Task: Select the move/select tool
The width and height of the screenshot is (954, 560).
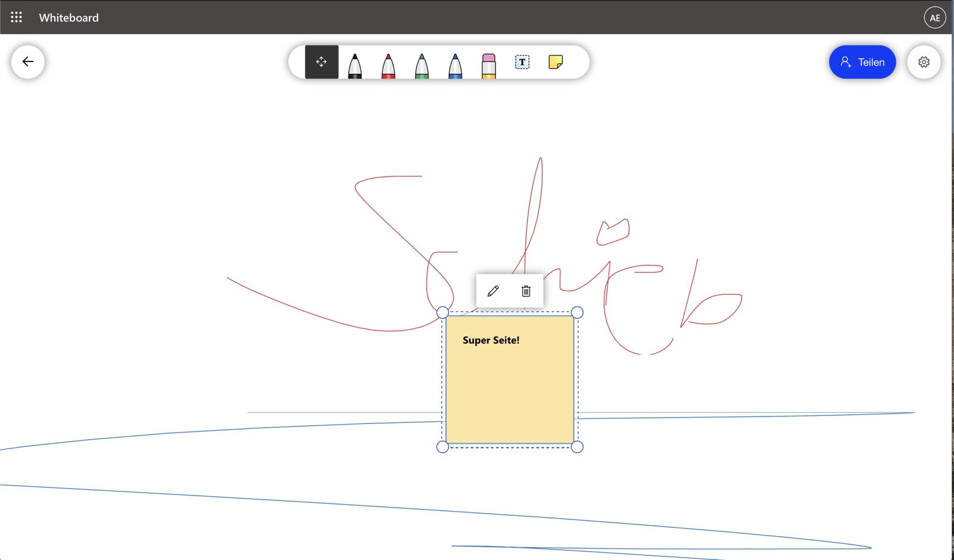Action: coord(321,62)
